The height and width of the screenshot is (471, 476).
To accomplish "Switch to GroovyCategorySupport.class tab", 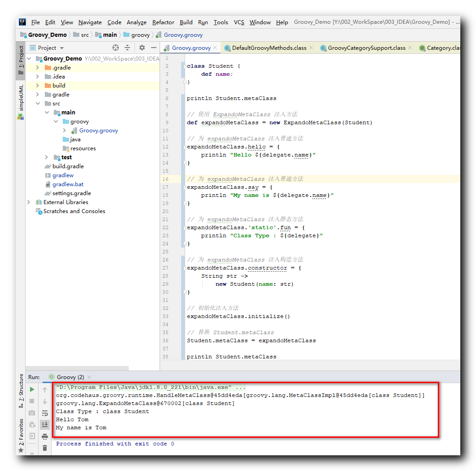I will pyautogui.click(x=366, y=48).
